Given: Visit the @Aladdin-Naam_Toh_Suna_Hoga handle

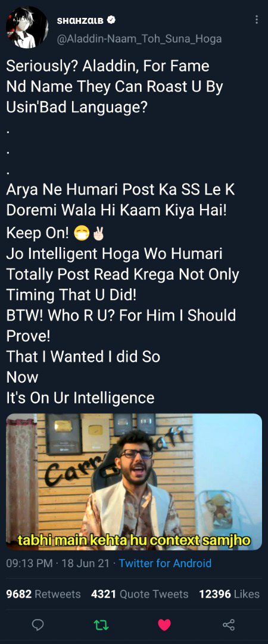Looking at the screenshot, I should pos(139,39).
